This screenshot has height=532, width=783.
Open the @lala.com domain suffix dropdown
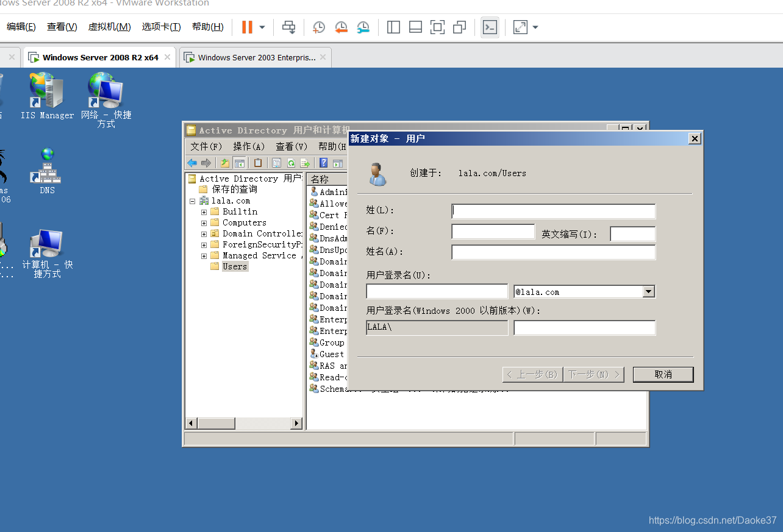(x=649, y=292)
